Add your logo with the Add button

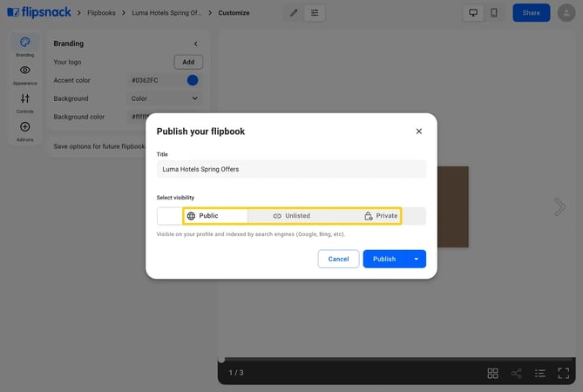(188, 62)
